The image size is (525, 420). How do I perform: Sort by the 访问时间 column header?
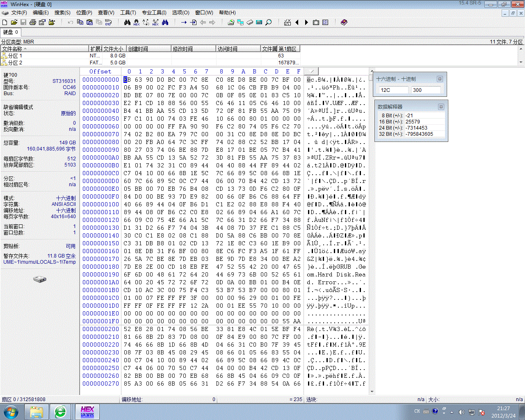[x=239, y=49]
